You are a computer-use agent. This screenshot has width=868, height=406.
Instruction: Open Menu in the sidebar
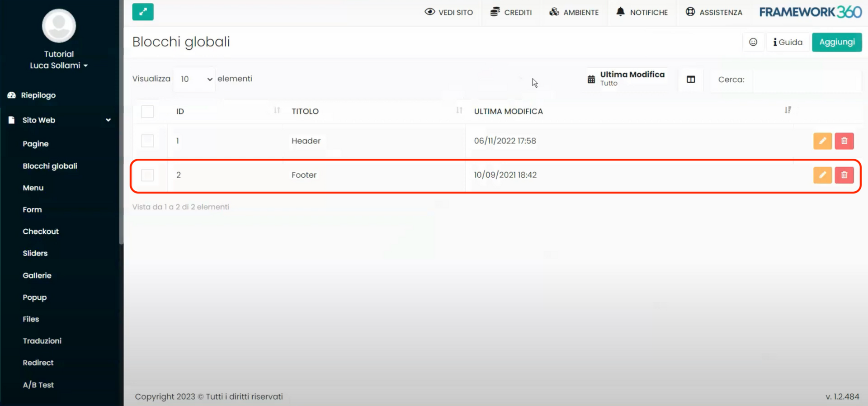[x=33, y=188]
